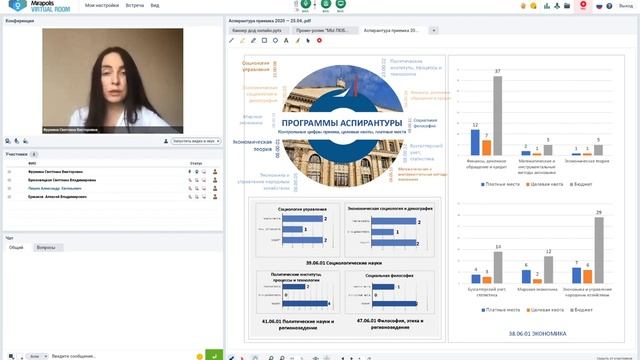Click the speaker's webcam video
This screenshot has width=640, height=360.
coord(113,81)
